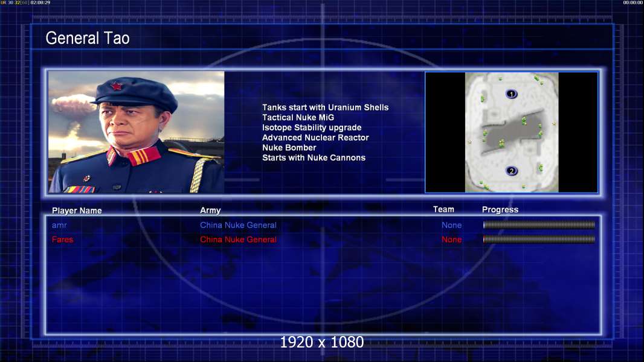Click Fares' China Nuke General army

click(x=238, y=240)
